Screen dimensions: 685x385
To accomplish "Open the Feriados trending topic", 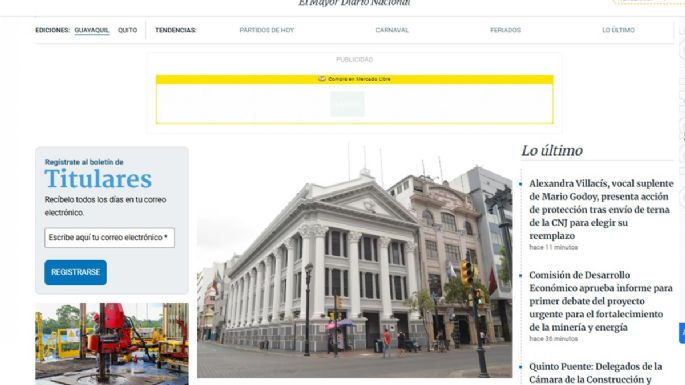I will click(505, 30).
